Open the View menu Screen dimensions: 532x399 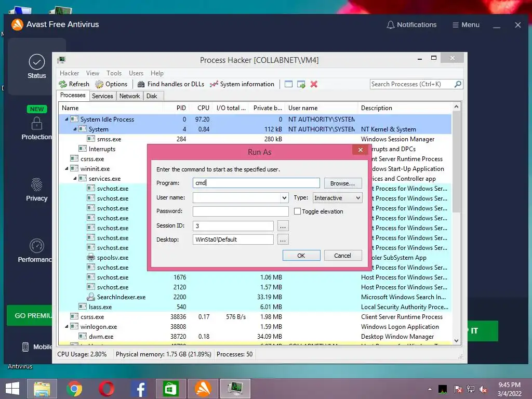pyautogui.click(x=92, y=73)
